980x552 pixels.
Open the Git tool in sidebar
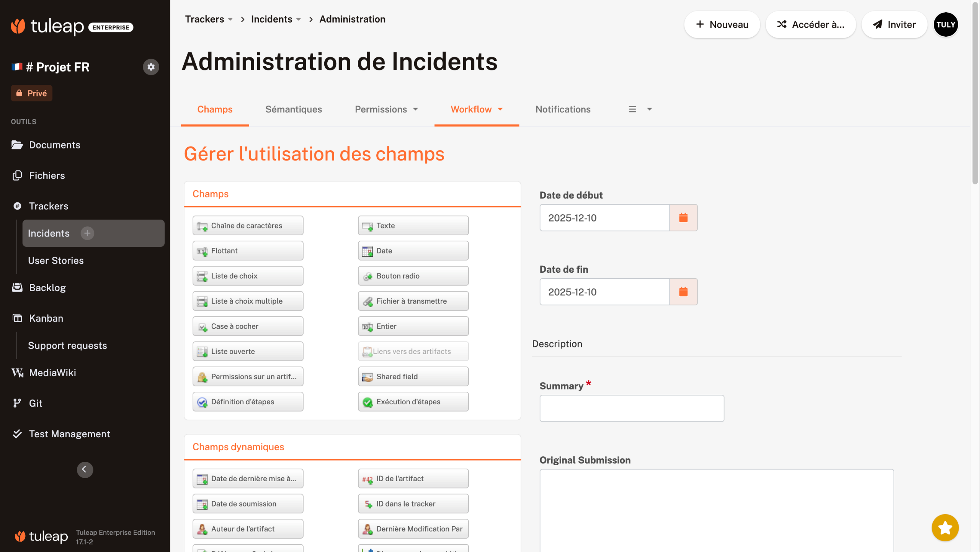coord(36,403)
